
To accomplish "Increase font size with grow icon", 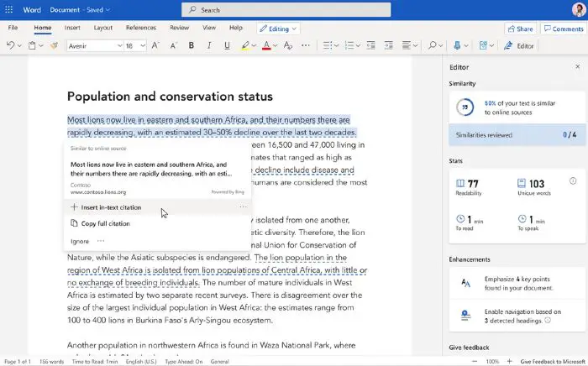I will click(x=155, y=45).
